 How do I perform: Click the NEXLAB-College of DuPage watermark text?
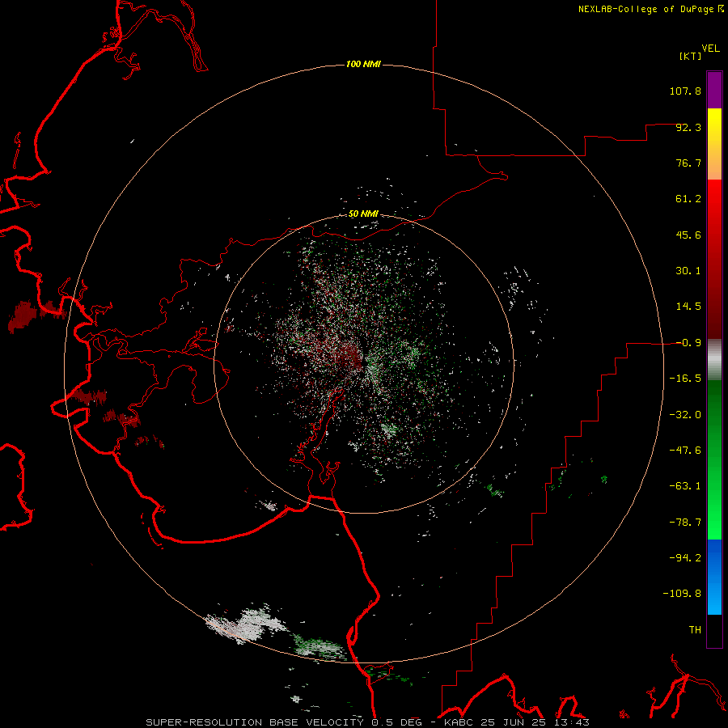650,9
